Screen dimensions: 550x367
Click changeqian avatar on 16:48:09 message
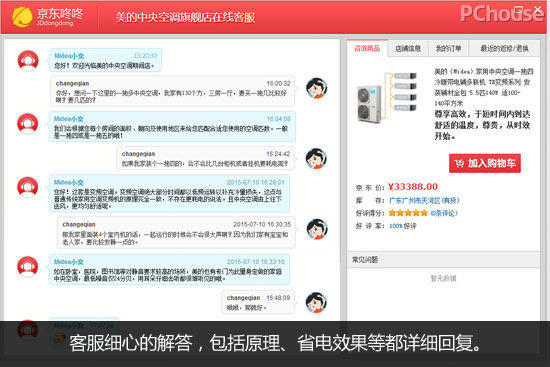tap(316, 302)
